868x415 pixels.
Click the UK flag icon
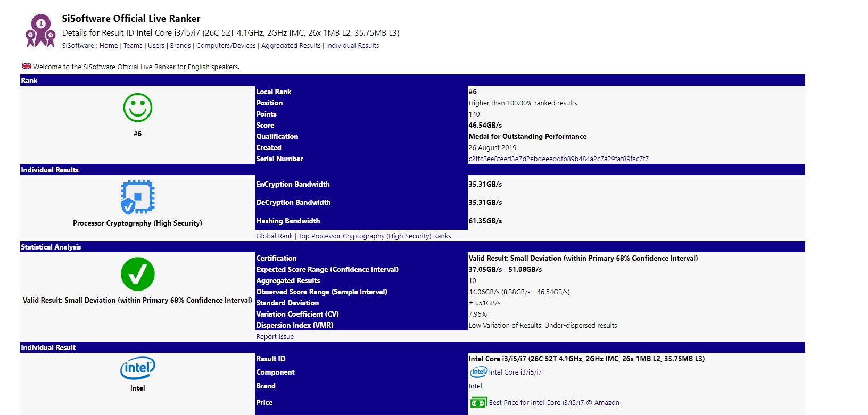coord(27,67)
